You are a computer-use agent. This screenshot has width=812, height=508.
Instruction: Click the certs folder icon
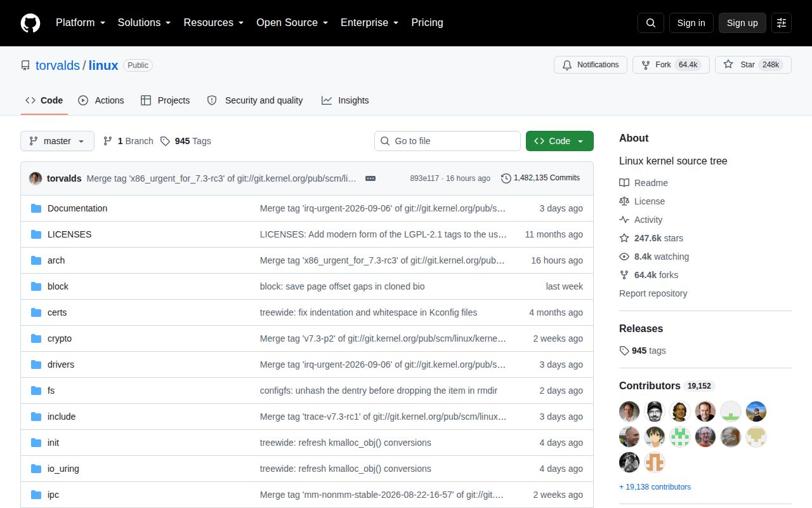pyautogui.click(x=36, y=312)
